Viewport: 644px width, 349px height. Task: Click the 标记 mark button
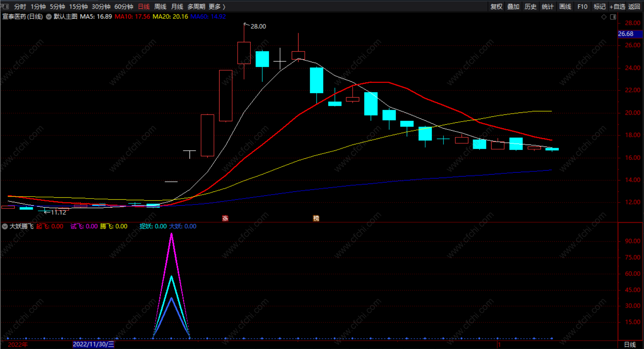tap(599, 7)
